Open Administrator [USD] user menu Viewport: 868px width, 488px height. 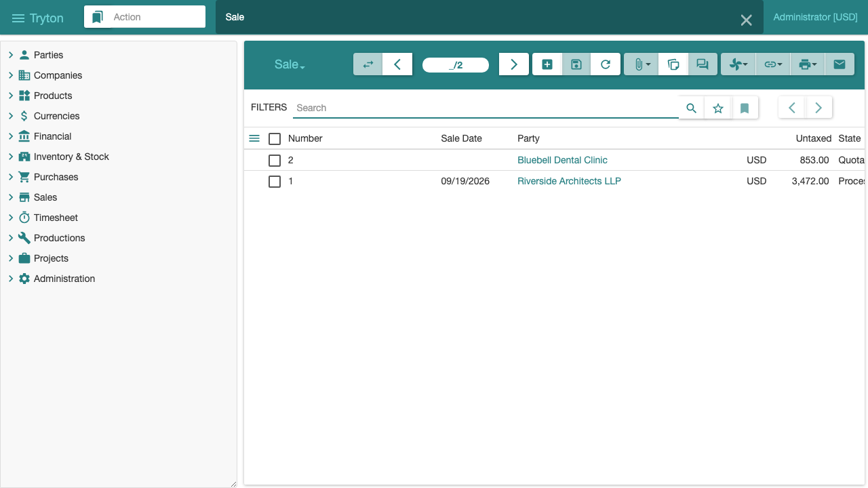coord(815,17)
